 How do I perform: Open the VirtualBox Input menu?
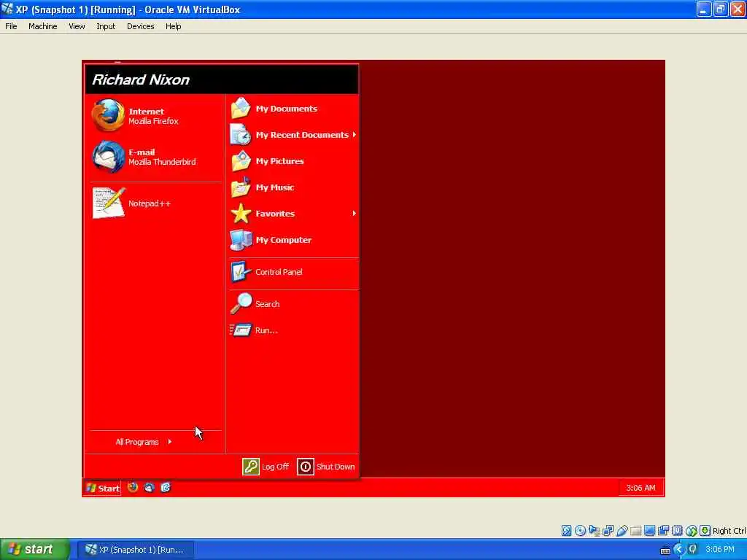point(106,26)
